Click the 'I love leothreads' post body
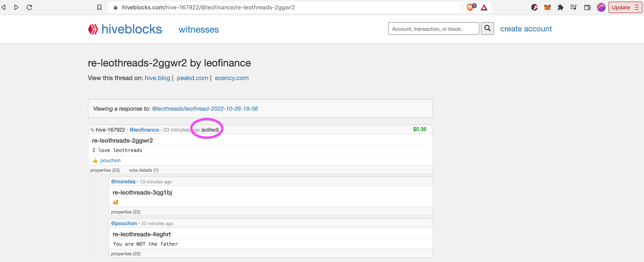This screenshot has height=262, width=644. [x=117, y=150]
